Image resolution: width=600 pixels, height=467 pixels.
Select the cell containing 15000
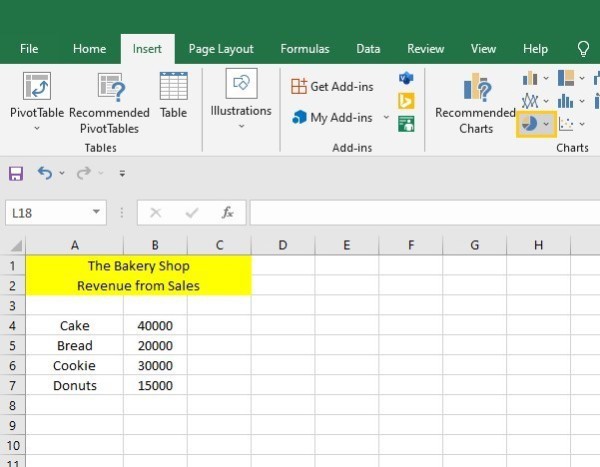pyautogui.click(x=155, y=385)
